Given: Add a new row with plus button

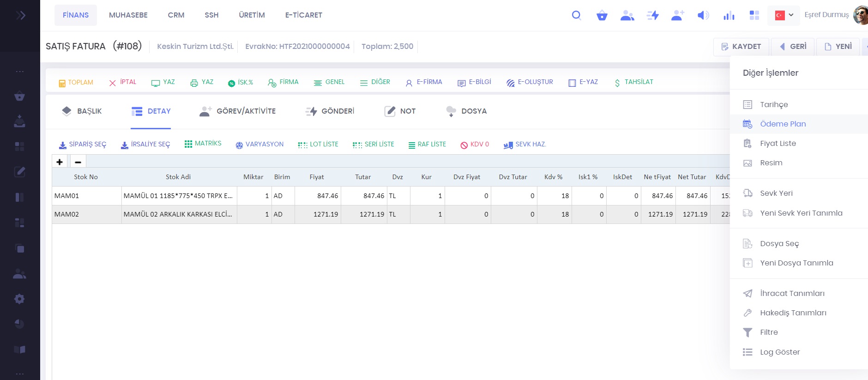Looking at the screenshot, I should [x=60, y=162].
